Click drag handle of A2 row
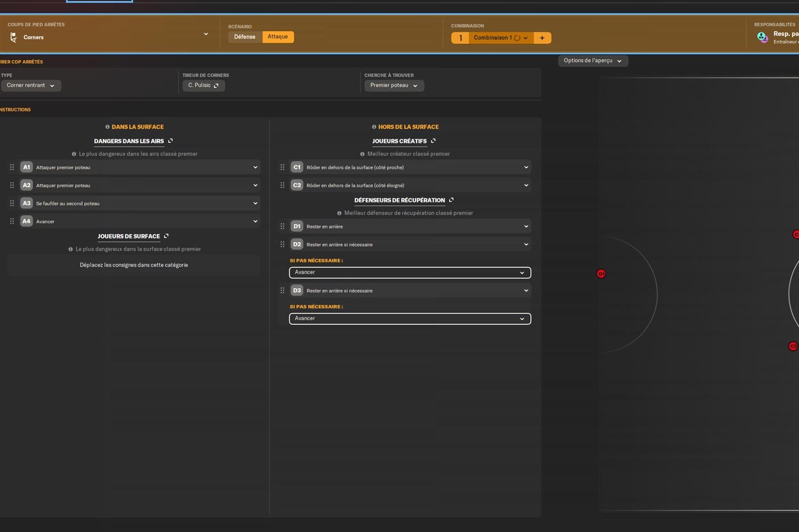Screen dimensions: 799x532 (12, 186)
